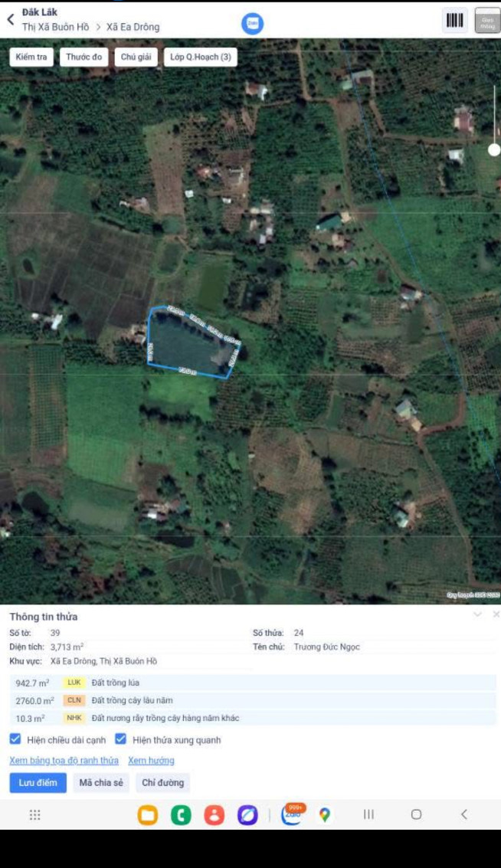Uncheck Hiện chiều dài cạnh checkbox
This screenshot has width=501, height=868.
[15, 739]
